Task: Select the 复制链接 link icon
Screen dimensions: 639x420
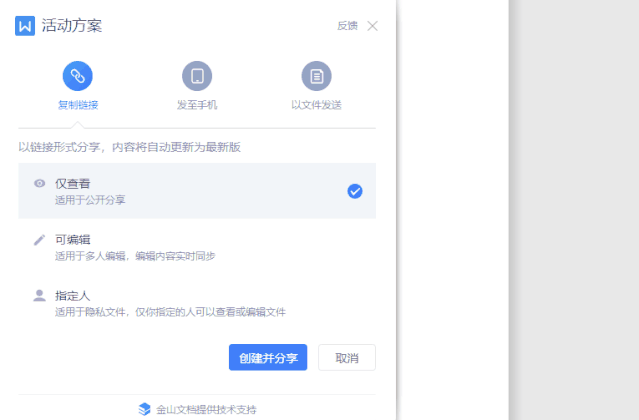Action: tap(77, 76)
